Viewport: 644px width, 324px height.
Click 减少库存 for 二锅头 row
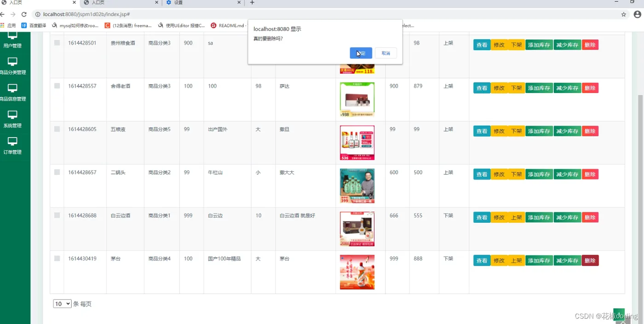coord(567,174)
